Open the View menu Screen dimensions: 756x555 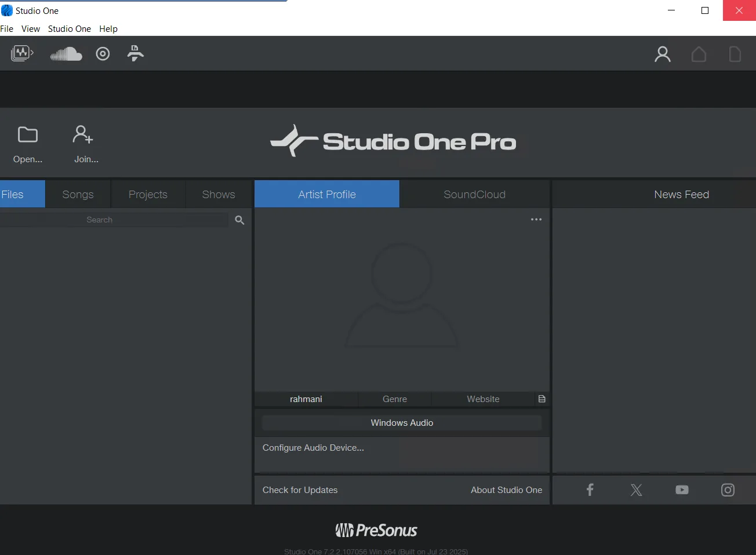[31, 29]
